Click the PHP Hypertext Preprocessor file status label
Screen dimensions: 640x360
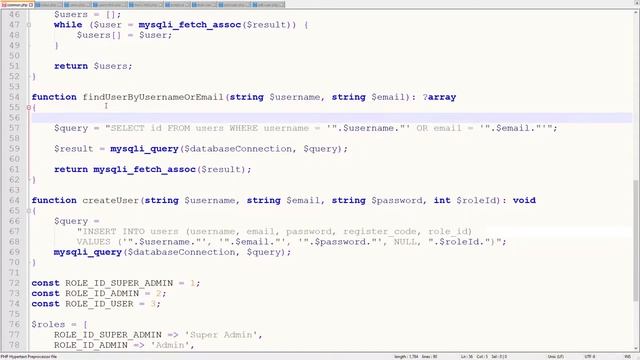(29, 357)
